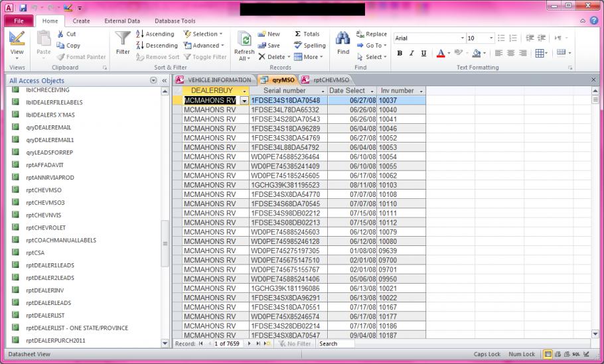This screenshot has height=364, width=604.
Task: Switch to VEHICLE INFORMATION document tab
Action: point(214,80)
